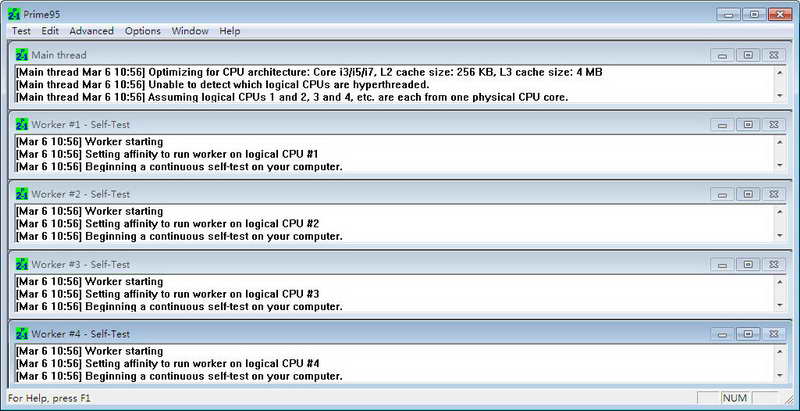
Task: Click scroll up arrow in Main thread log
Action: pyautogui.click(x=780, y=72)
